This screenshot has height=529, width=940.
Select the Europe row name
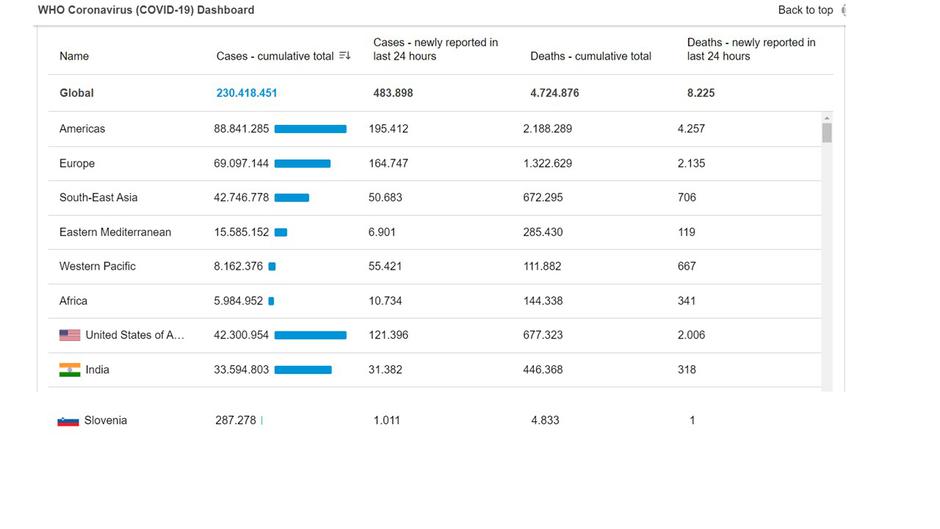point(77,163)
